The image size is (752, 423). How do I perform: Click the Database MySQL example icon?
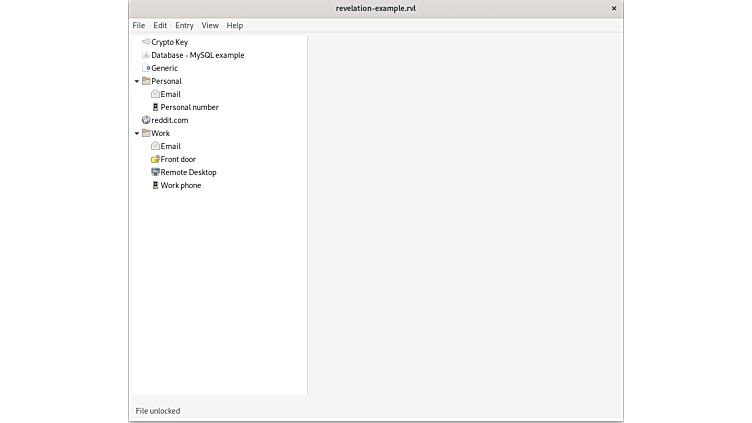146,55
